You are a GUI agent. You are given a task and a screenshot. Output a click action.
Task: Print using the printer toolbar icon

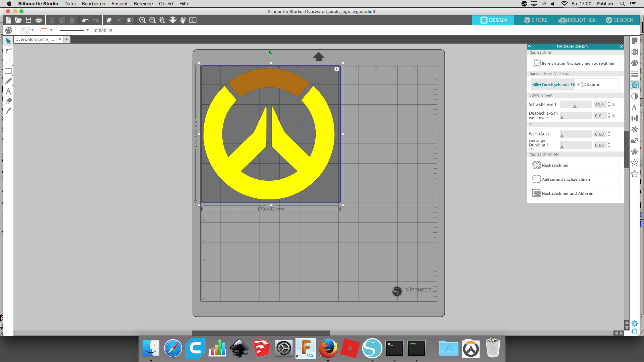pos(39,20)
